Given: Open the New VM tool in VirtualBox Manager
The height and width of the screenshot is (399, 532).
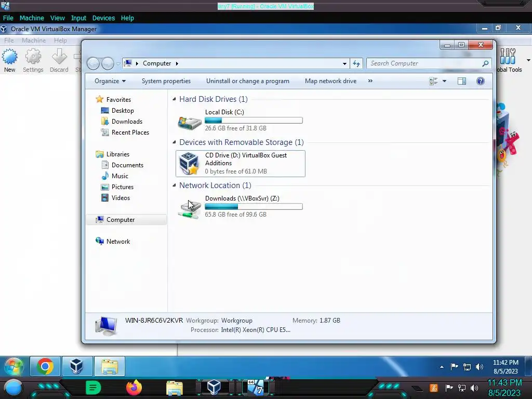Looking at the screenshot, I should (x=9, y=60).
